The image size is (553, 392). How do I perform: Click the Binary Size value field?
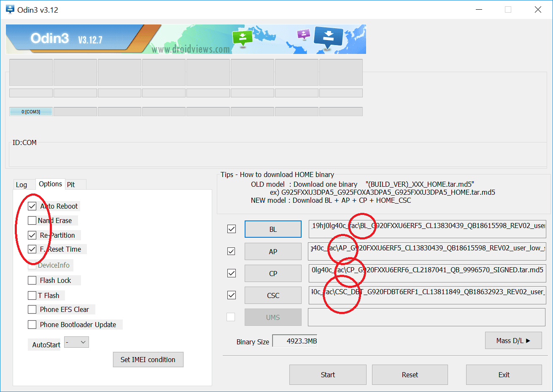click(x=295, y=341)
